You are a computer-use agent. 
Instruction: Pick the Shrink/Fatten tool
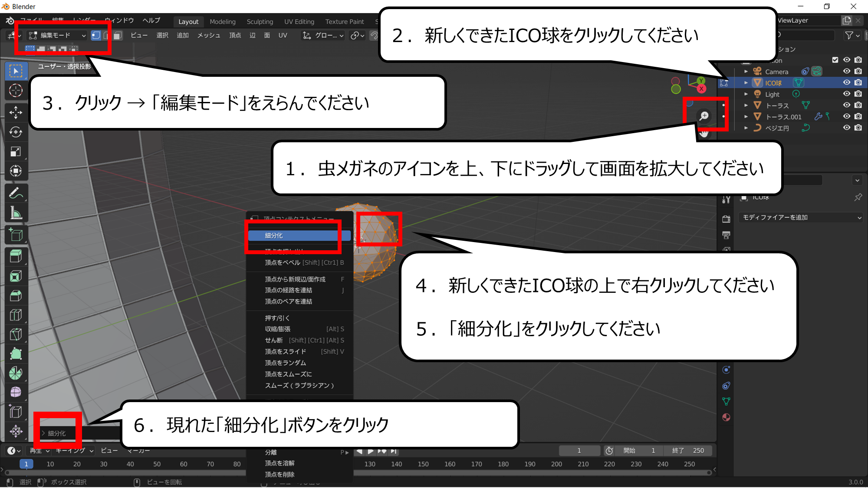[16, 431]
